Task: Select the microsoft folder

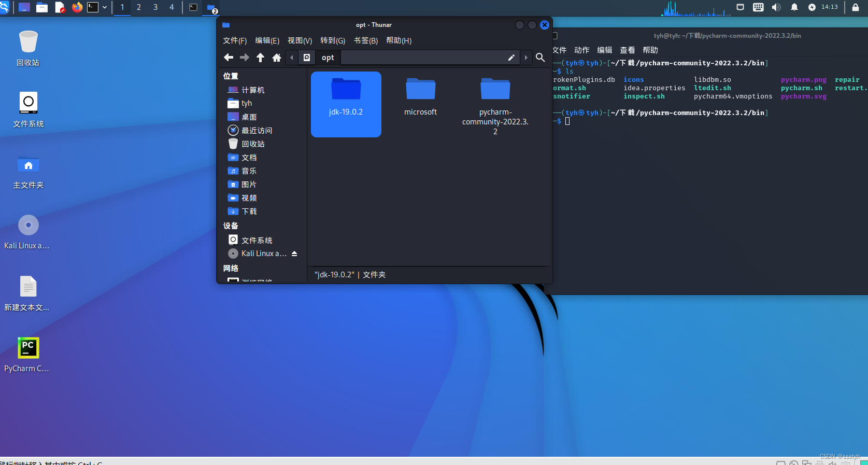Action: click(x=421, y=97)
